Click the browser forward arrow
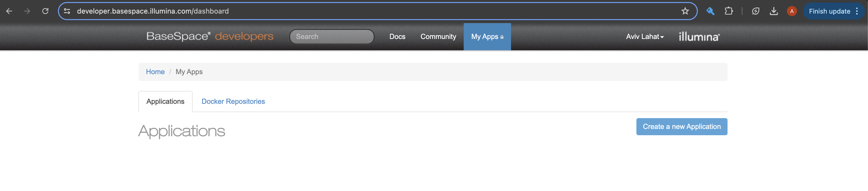 pos(27,11)
